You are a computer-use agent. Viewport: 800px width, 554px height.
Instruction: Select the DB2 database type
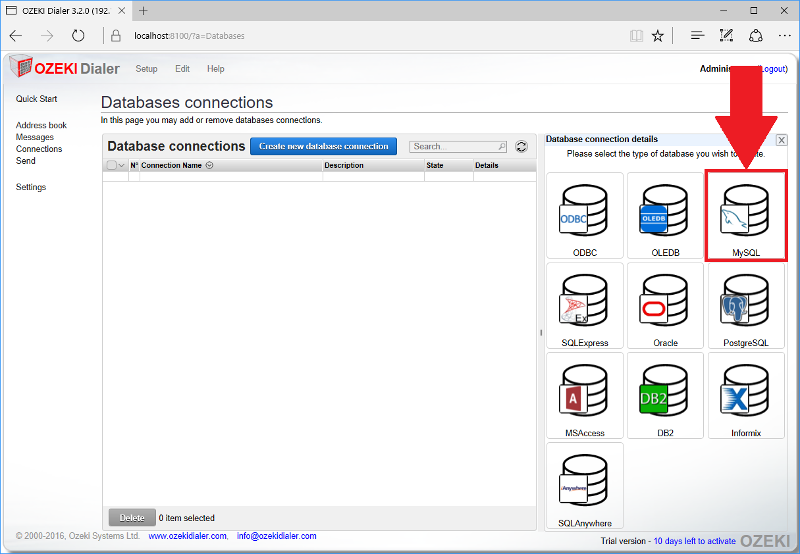[x=665, y=395]
